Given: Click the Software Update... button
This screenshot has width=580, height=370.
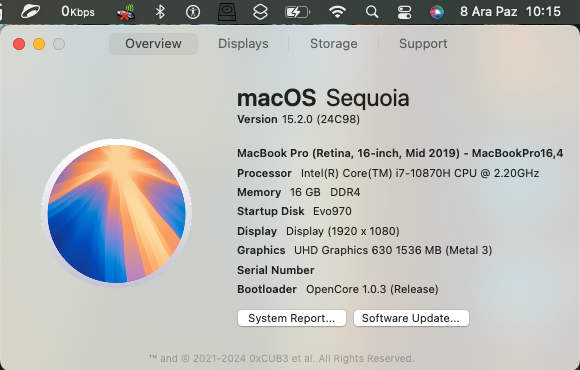Looking at the screenshot, I should (411, 318).
